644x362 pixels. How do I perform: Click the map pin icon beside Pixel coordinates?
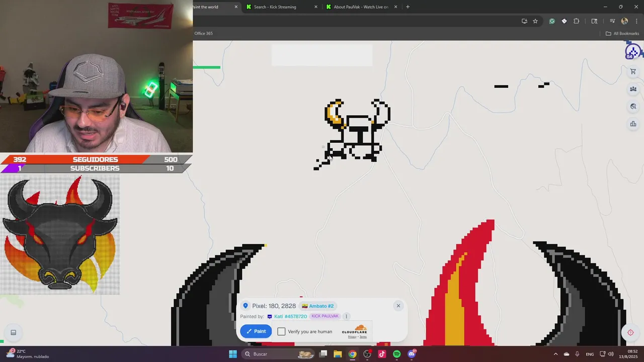[x=246, y=306]
